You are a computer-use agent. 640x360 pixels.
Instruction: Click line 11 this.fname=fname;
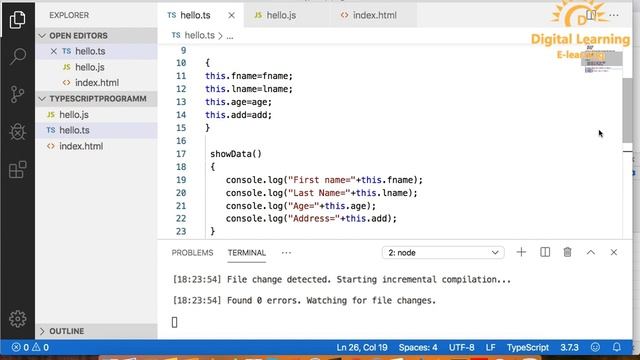click(x=249, y=76)
